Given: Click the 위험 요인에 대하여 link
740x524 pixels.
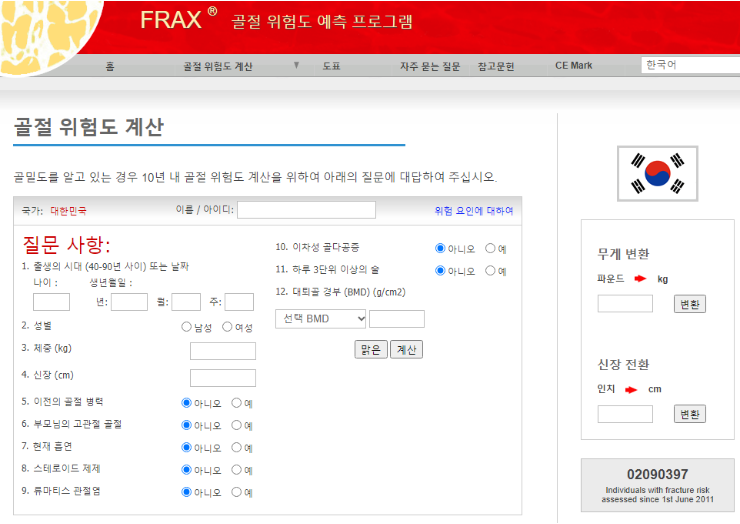Looking at the screenshot, I should point(474,211).
